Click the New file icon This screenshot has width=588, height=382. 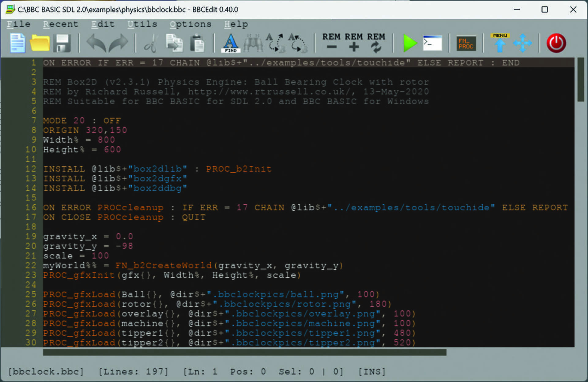[17, 43]
